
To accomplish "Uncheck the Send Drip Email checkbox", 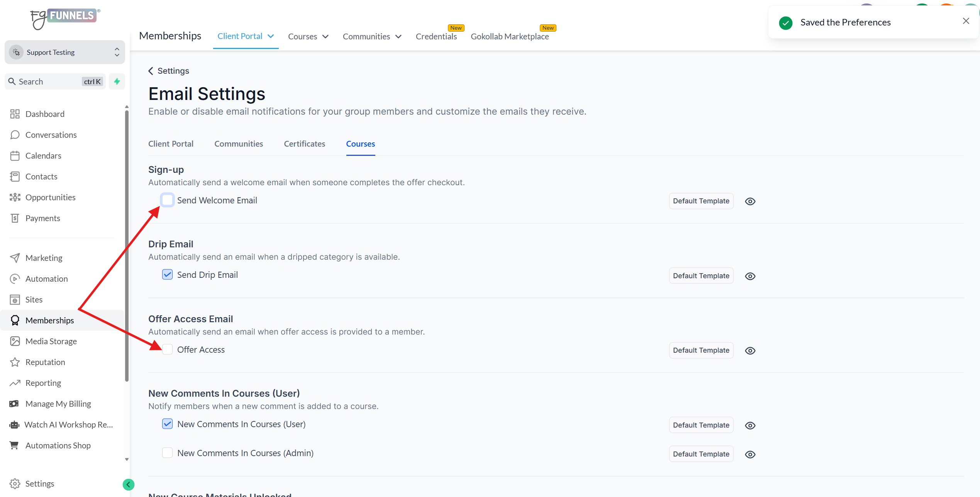I will 167,275.
